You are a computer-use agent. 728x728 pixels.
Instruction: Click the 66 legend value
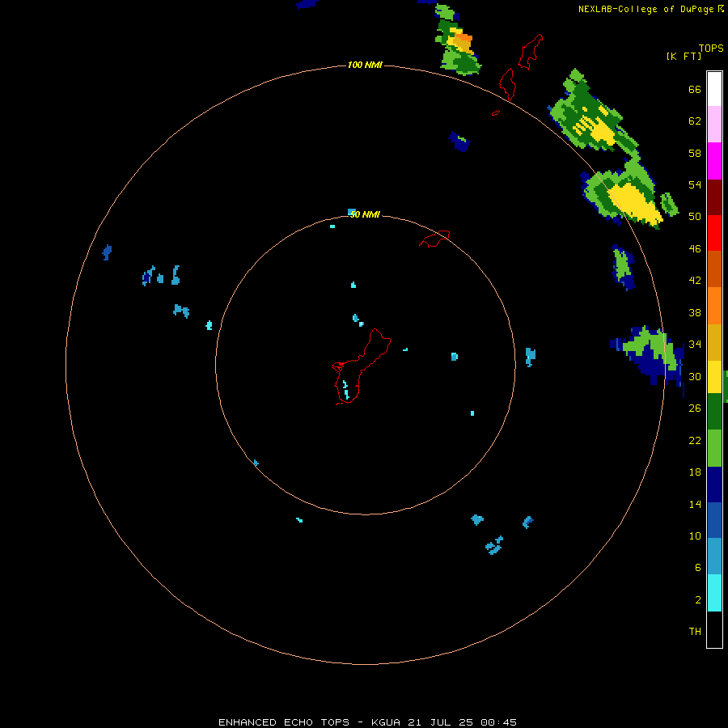tap(695, 89)
